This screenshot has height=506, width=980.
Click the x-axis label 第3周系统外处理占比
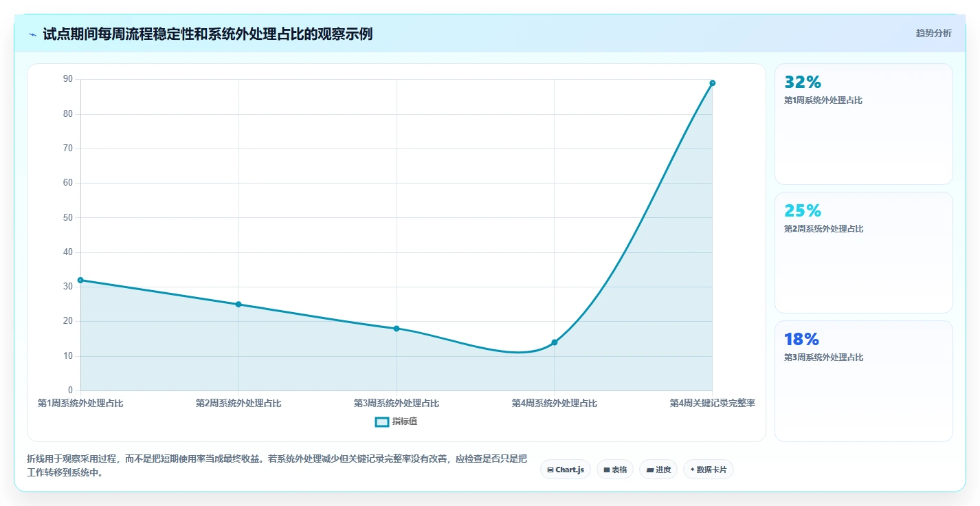tap(397, 403)
